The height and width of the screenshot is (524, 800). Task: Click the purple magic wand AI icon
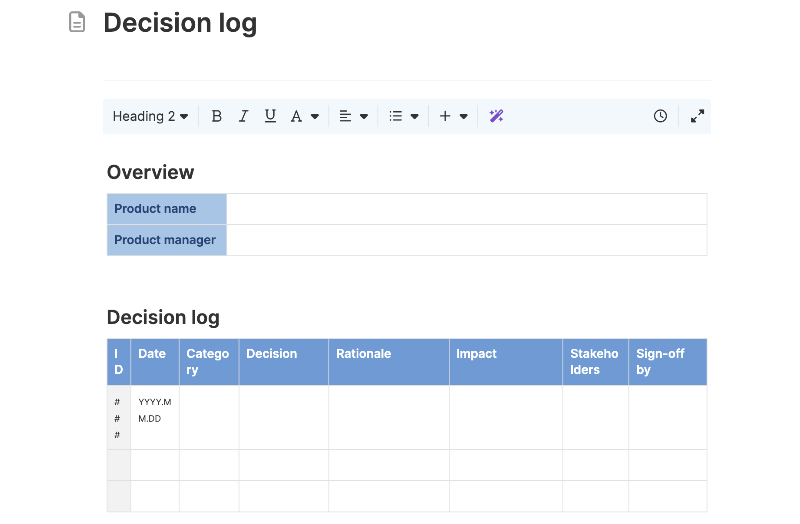coord(496,116)
